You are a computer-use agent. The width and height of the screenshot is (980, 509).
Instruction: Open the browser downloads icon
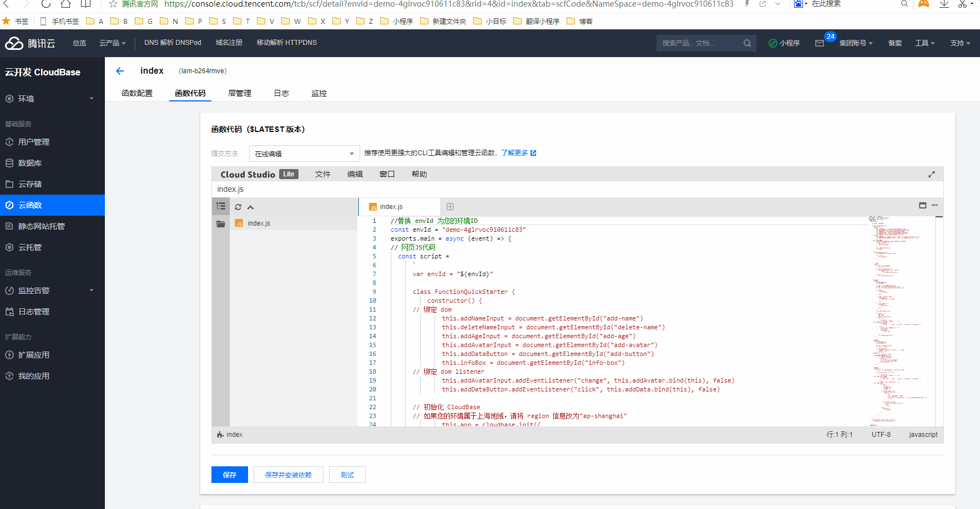944,4
